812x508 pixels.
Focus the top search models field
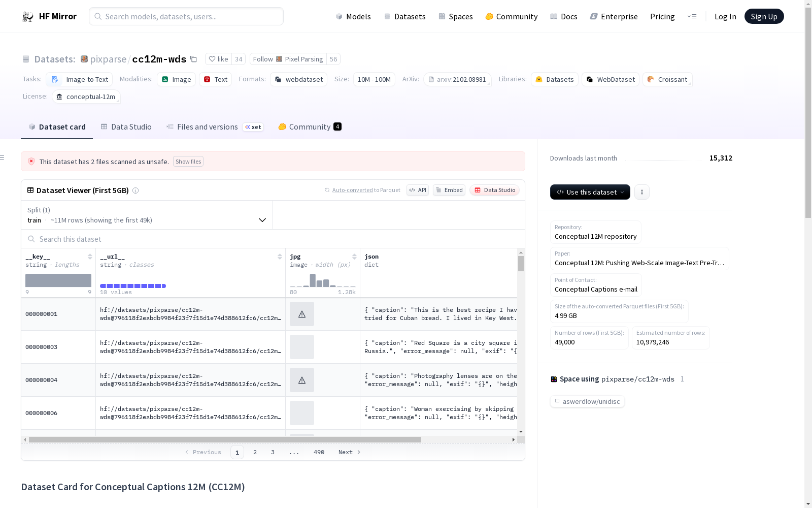[186, 16]
